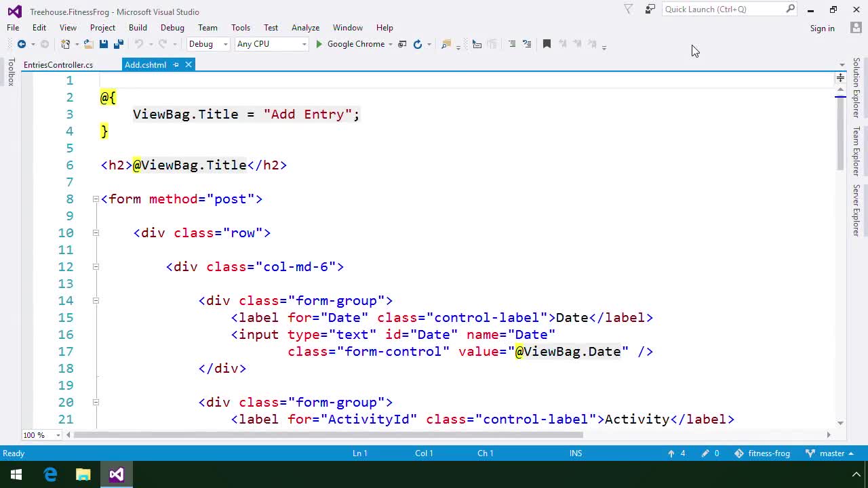Collapse the form element code region

96,199
